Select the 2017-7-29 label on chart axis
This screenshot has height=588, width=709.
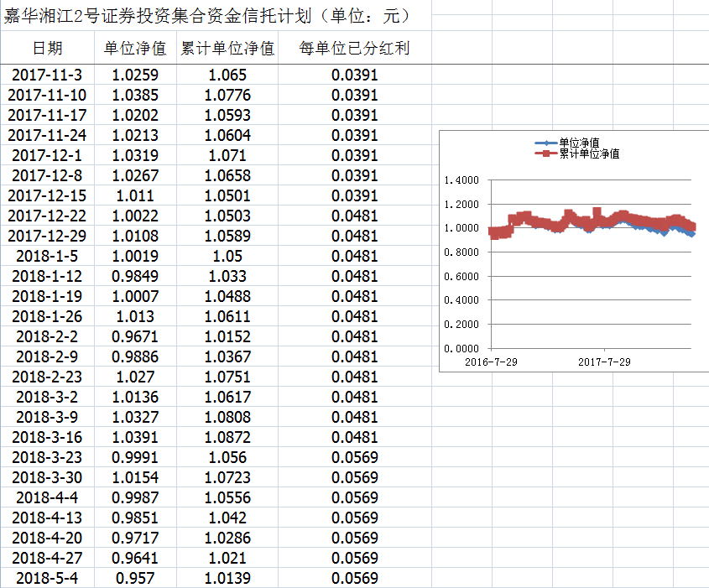click(x=604, y=362)
